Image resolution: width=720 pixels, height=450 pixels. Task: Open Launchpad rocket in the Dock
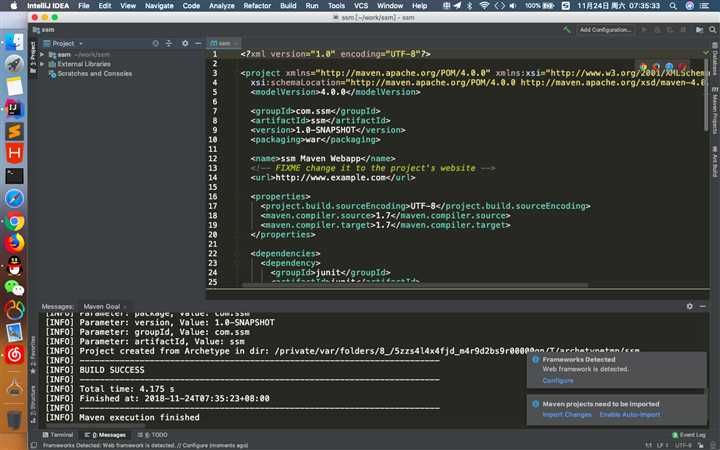[14, 64]
